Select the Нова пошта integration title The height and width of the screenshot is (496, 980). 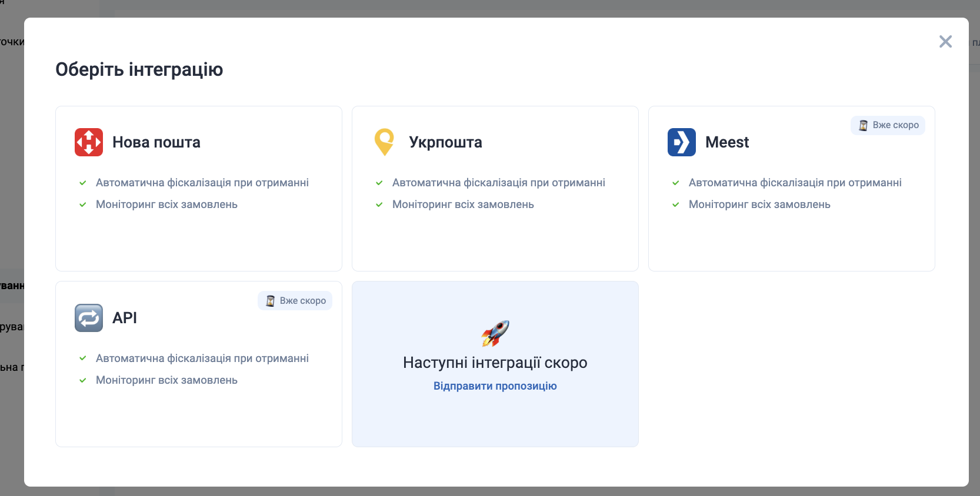tap(156, 142)
